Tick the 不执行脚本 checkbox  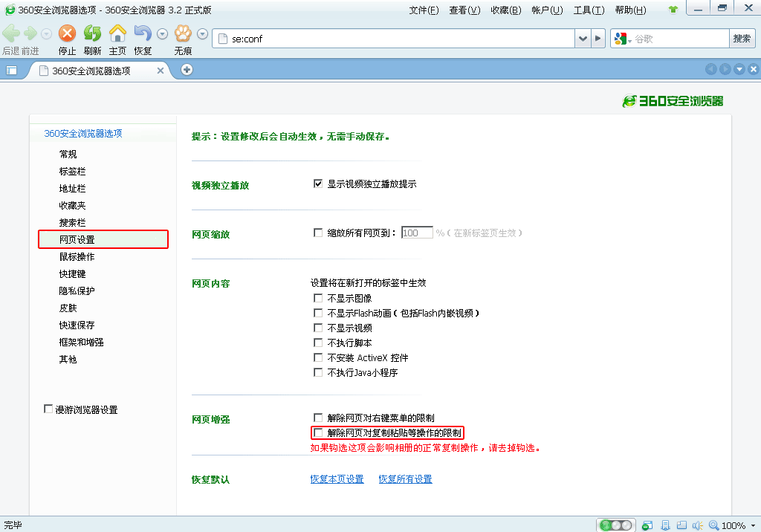click(x=318, y=343)
